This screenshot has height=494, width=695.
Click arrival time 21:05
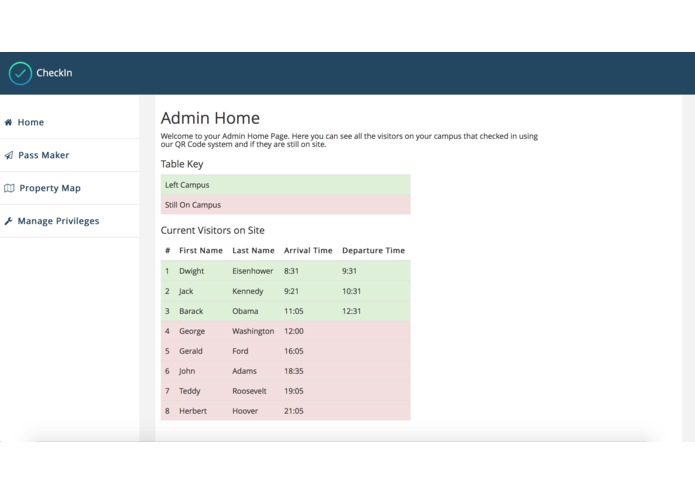pos(294,411)
